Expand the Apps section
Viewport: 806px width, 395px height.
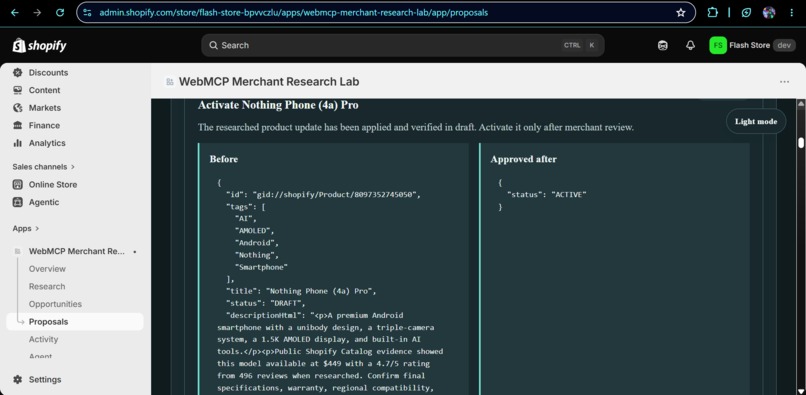point(26,228)
